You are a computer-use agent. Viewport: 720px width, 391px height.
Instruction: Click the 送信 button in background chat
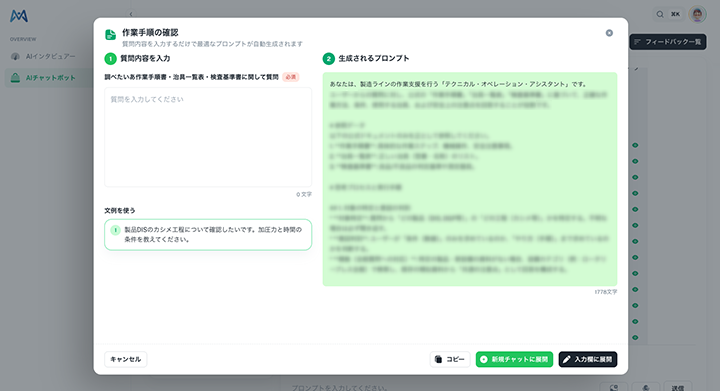(678, 387)
